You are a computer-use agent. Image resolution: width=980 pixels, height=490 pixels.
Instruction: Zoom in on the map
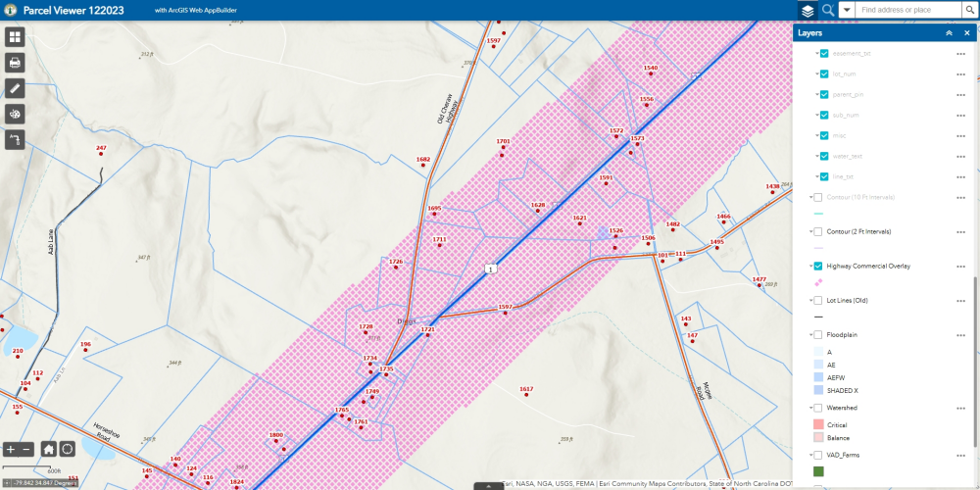coord(11,449)
